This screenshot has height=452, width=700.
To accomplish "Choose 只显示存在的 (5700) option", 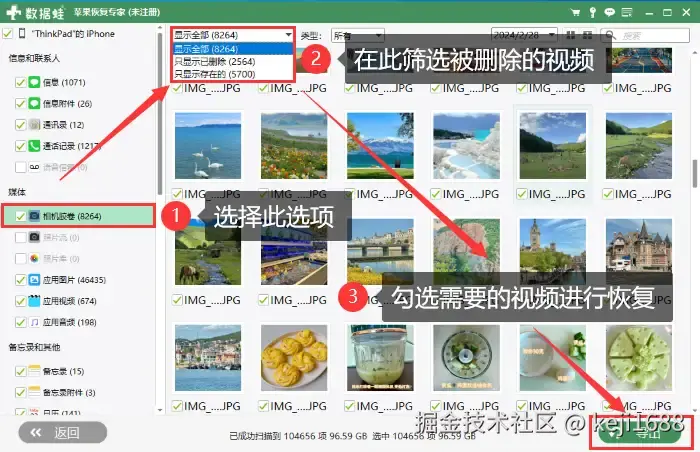I will click(232, 74).
